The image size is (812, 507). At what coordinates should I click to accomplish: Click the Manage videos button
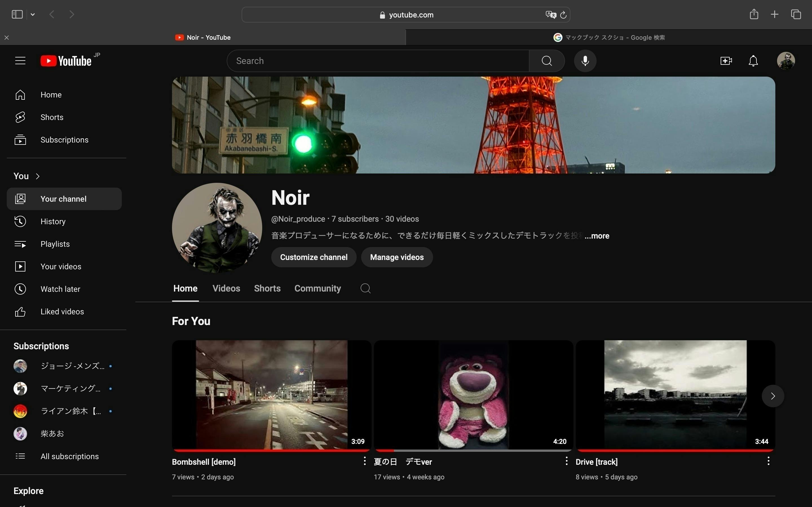tap(397, 257)
